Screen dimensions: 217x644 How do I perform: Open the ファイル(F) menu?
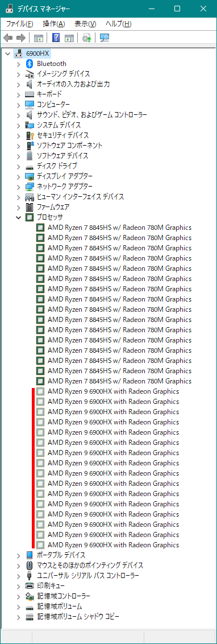(x=19, y=24)
